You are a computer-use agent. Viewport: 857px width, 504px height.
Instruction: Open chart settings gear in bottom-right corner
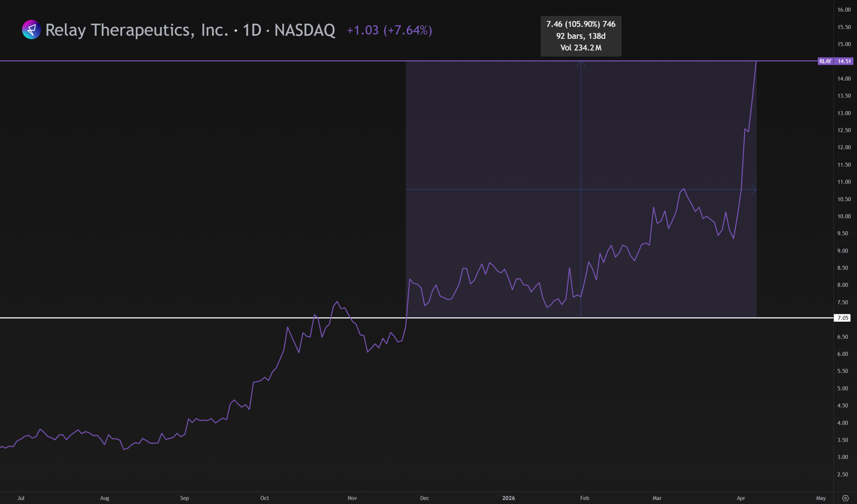point(845,498)
